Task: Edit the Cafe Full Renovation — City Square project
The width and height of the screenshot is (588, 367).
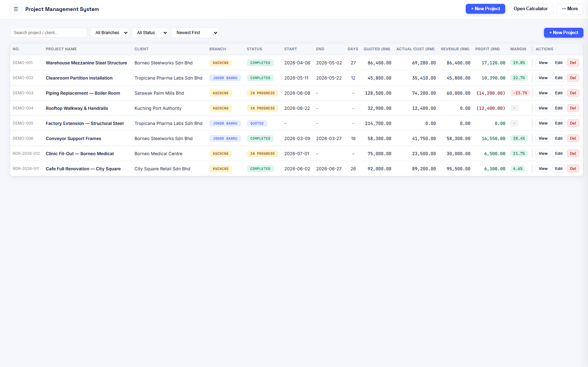Action: 559,169
